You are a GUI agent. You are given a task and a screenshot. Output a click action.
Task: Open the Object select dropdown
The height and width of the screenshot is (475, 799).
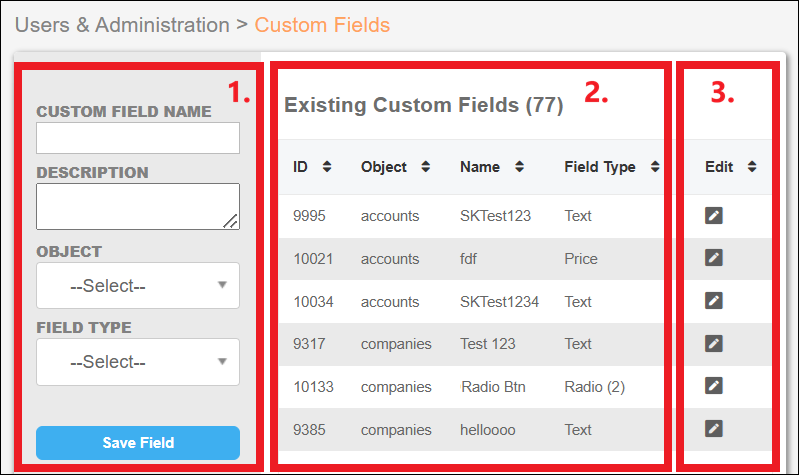coord(138,285)
